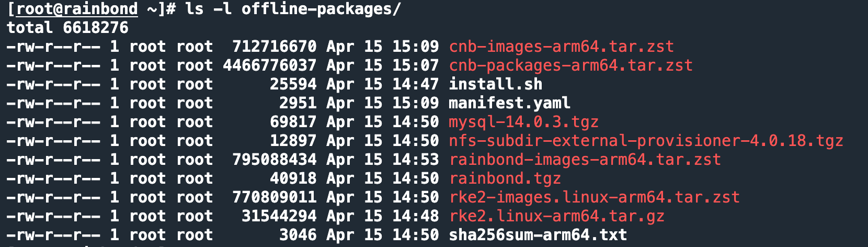Click the rainbond-images-arm64.tar.zst filename

point(585,160)
